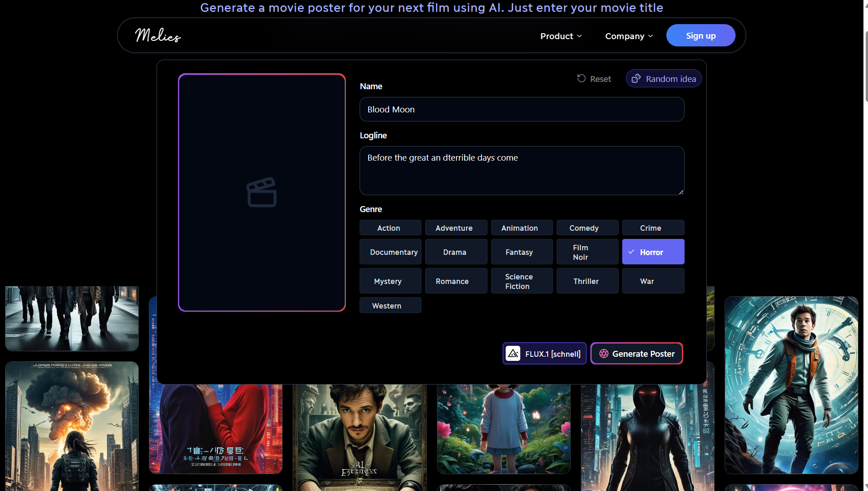Open the city explosion poster thumbnail
This screenshot has width=868, height=491.
(x=72, y=426)
